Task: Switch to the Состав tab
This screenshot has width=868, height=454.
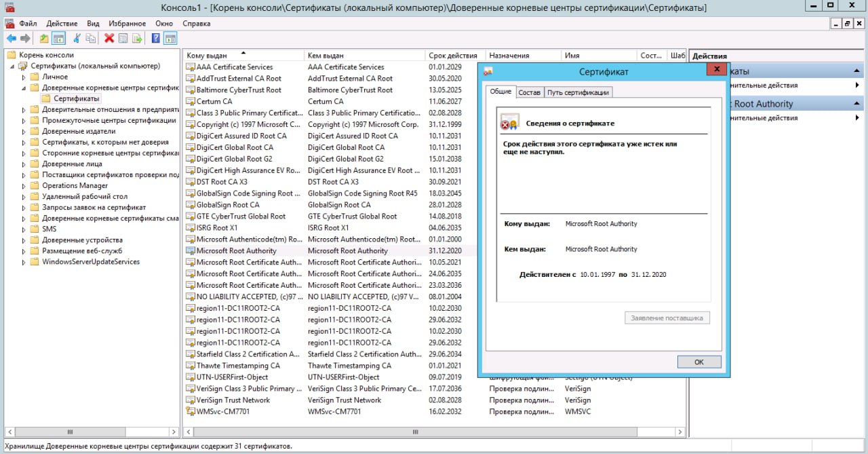Action: tap(529, 92)
